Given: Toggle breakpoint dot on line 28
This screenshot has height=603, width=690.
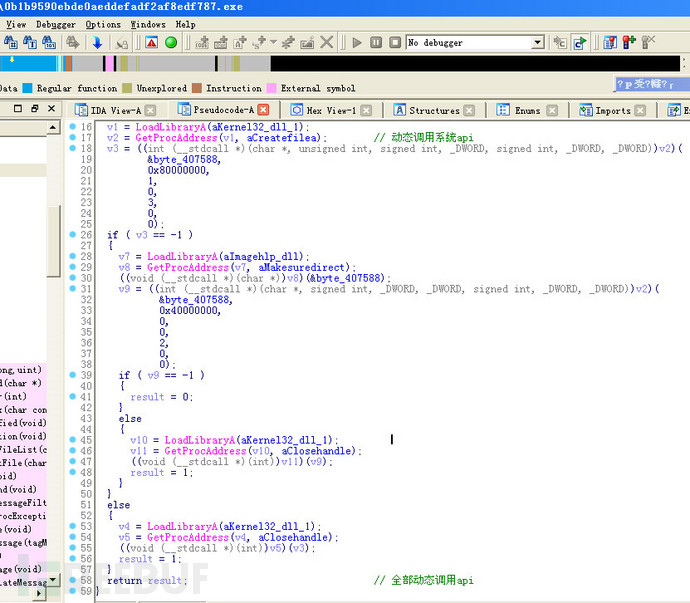Looking at the screenshot, I should point(73,256).
